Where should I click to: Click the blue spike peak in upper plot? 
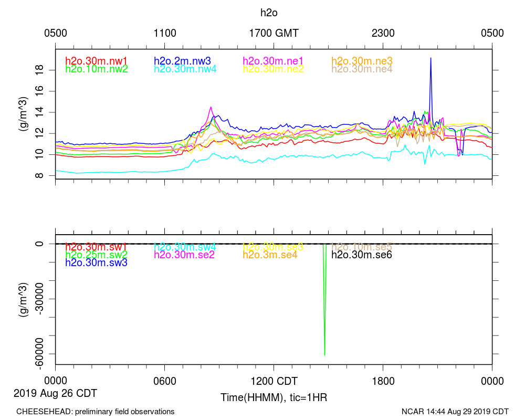(430, 59)
